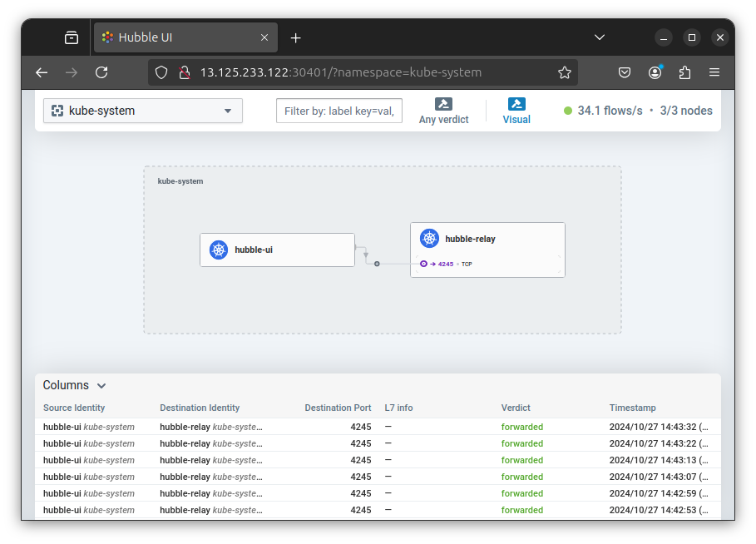Select the flow row at 14:43:22

click(x=378, y=443)
